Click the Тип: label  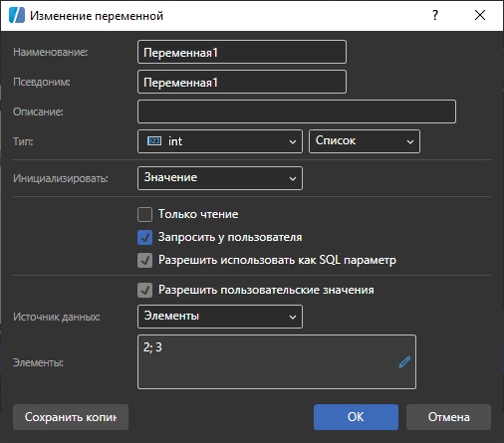pyautogui.click(x=23, y=141)
